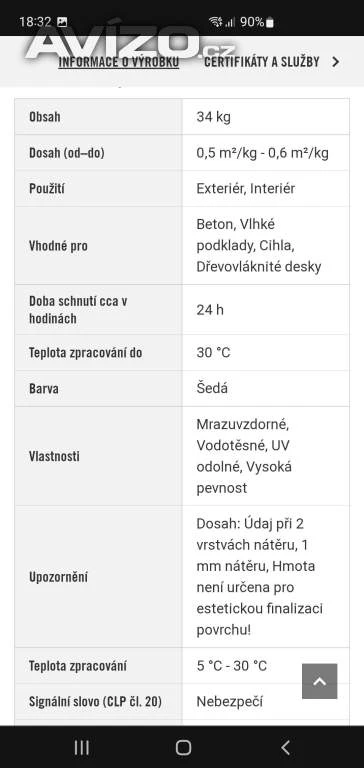Click the Barva Šedá value cell
This screenshot has height=768, width=364.
pos(266,388)
